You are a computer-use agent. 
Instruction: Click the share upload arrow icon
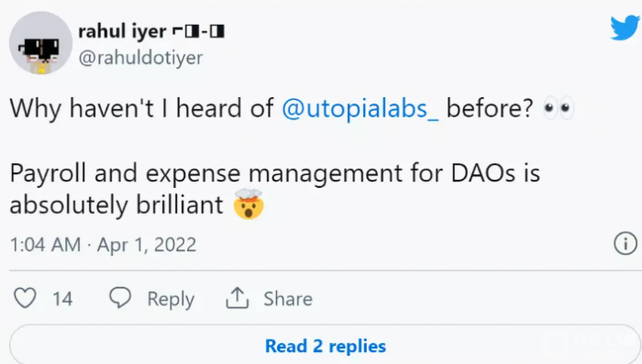pyautogui.click(x=238, y=298)
